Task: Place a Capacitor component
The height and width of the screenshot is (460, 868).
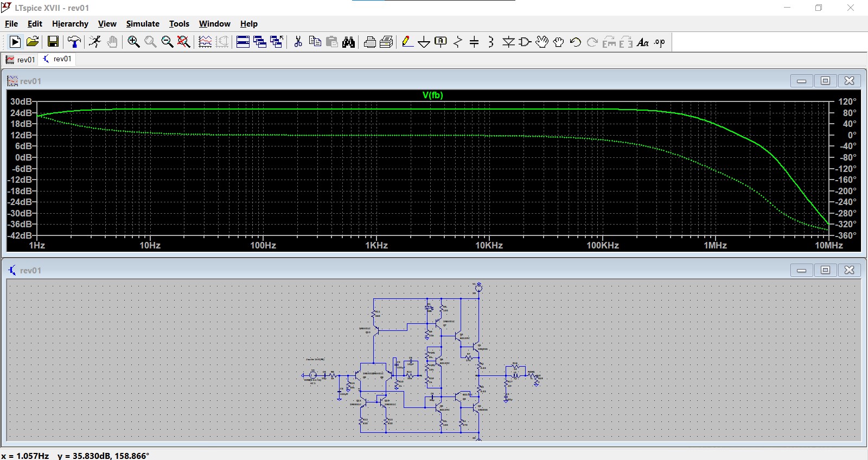Action: click(474, 42)
